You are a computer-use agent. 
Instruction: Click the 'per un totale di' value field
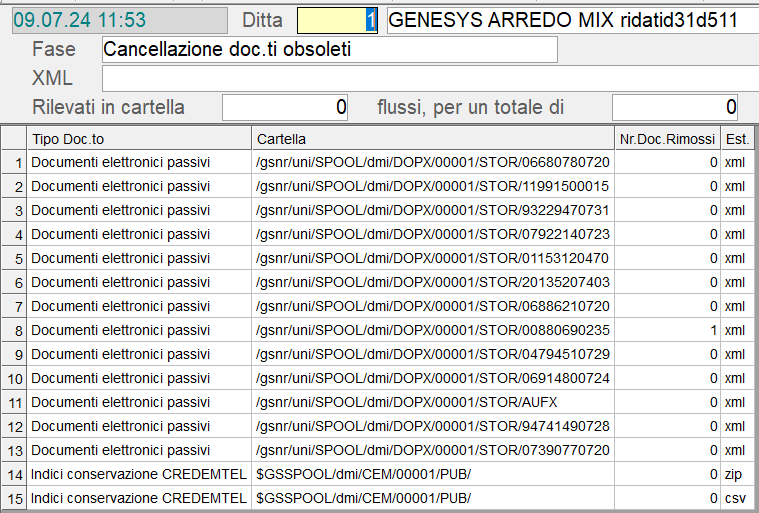tap(675, 107)
